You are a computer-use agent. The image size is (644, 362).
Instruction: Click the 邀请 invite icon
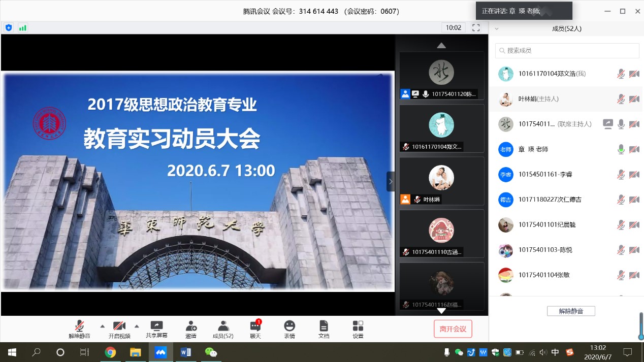coord(191,328)
